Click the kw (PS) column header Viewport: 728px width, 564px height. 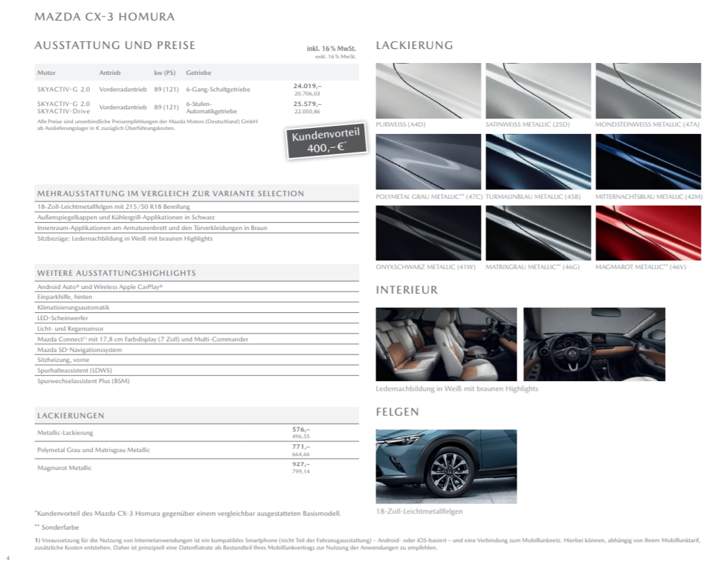coord(165,72)
